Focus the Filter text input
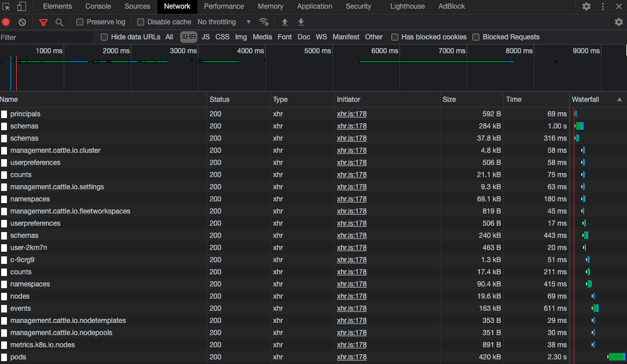 [x=47, y=37]
